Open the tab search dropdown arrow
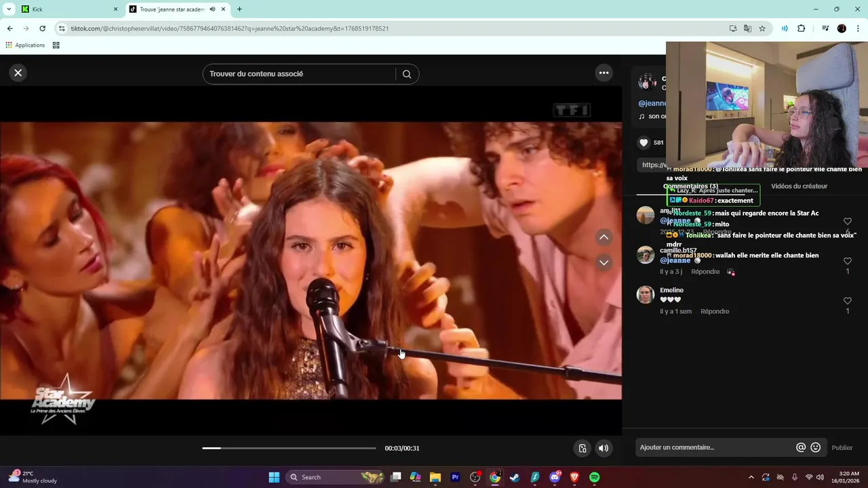Screen dimensions: 868x488 click(x=9, y=9)
